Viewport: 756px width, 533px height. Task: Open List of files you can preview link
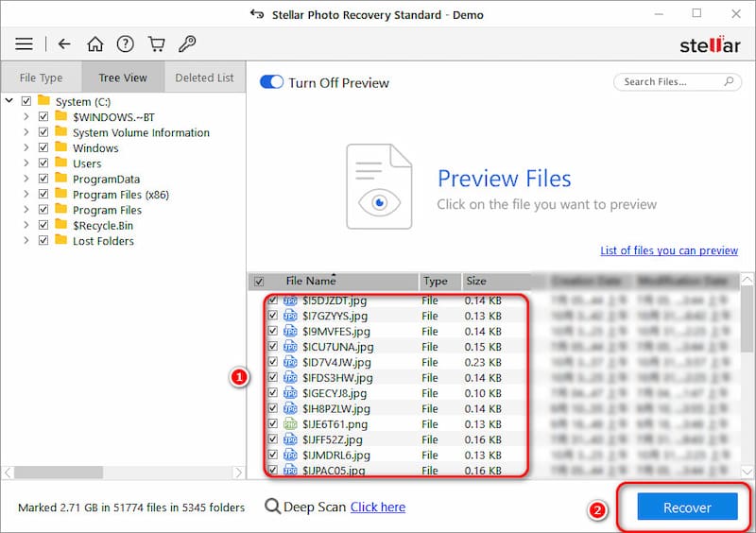coord(669,250)
